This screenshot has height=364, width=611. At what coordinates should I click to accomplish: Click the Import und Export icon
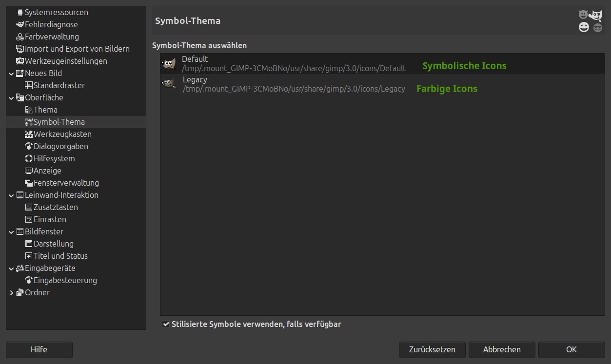(x=20, y=49)
